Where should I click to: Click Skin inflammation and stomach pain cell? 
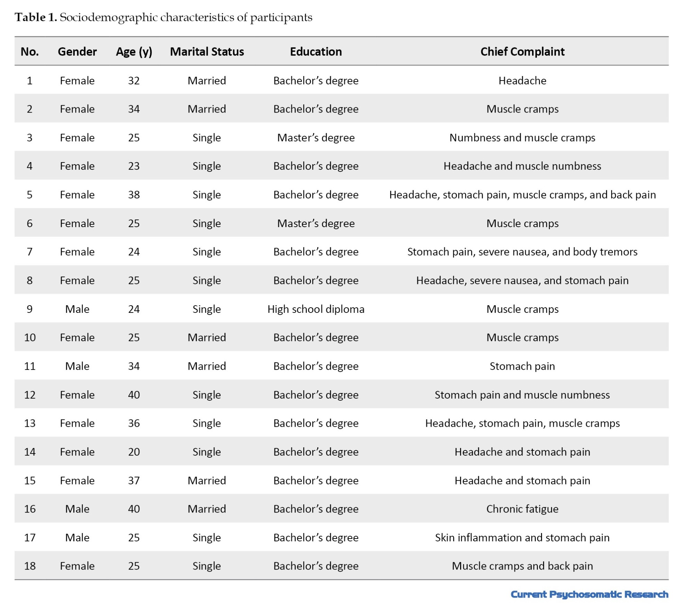pos(522,538)
